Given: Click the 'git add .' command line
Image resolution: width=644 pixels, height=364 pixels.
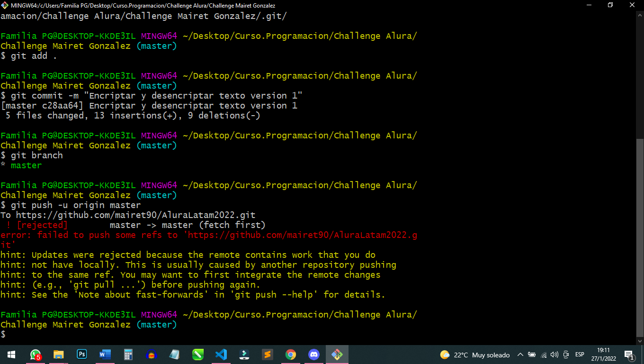Looking at the screenshot, I should tap(29, 56).
